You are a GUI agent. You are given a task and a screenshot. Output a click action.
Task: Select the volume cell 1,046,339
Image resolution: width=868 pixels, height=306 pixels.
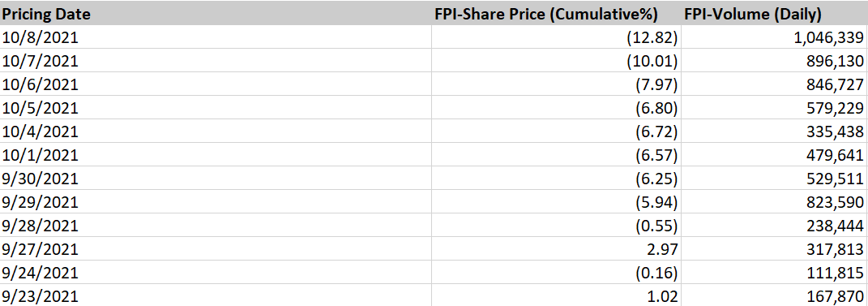[x=775, y=37]
